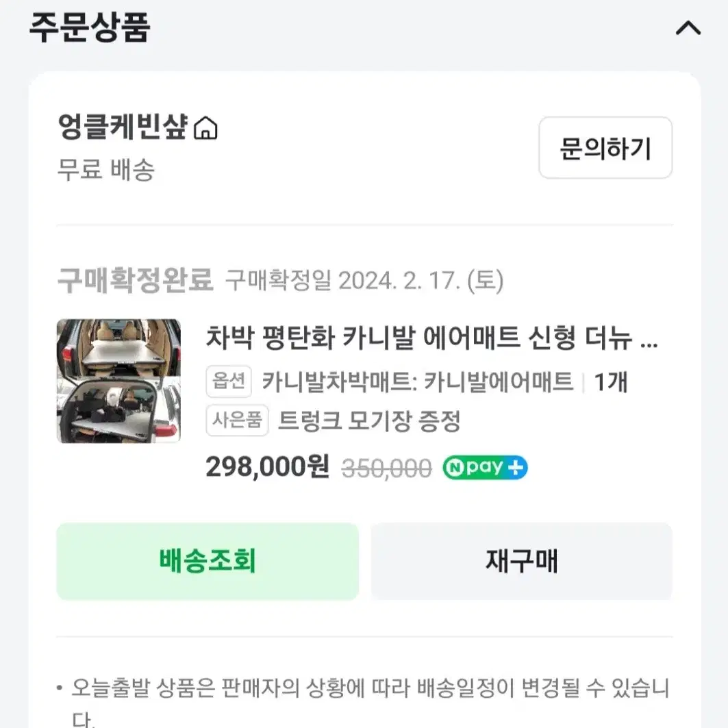Reorder with the 재구매 button

[x=521, y=562]
